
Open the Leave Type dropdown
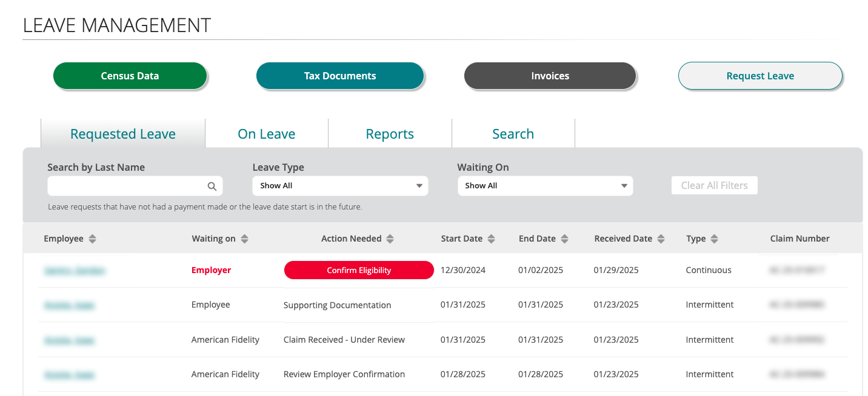tap(340, 186)
